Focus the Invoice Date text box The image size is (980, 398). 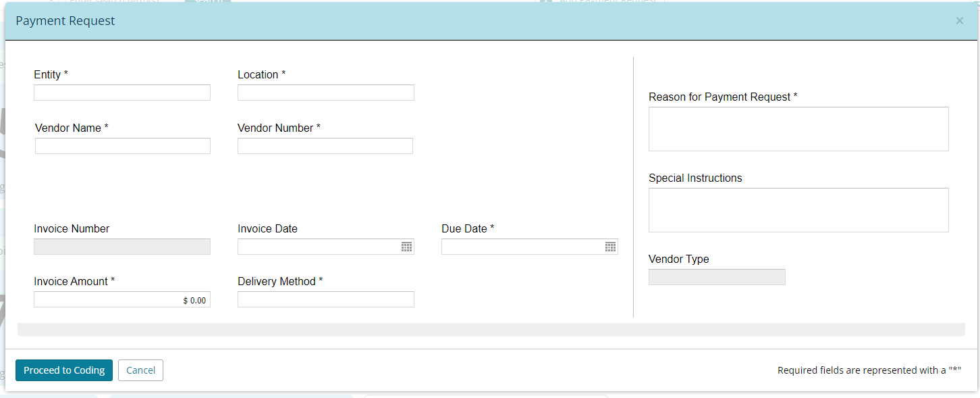click(317, 247)
